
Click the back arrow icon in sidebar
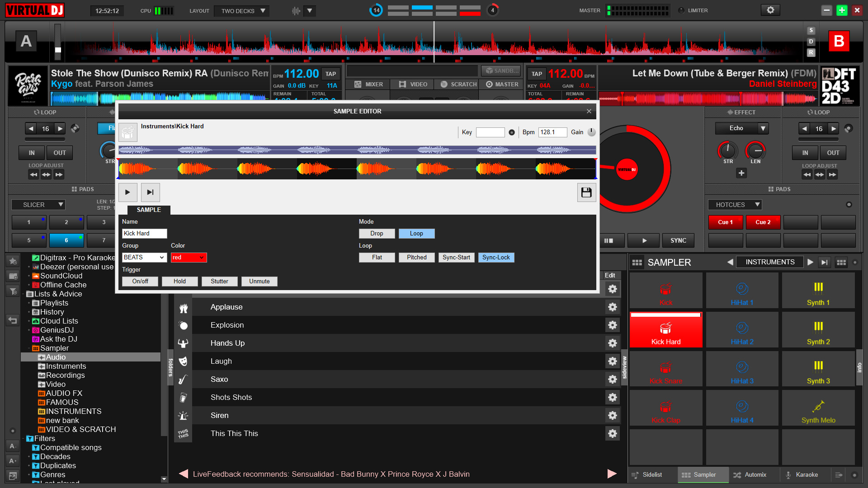point(13,320)
